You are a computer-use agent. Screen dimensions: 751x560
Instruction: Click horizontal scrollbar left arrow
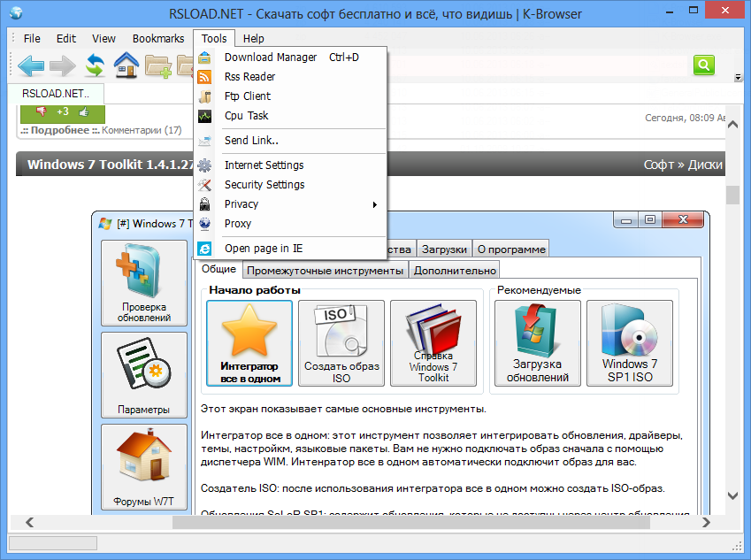tap(29, 522)
